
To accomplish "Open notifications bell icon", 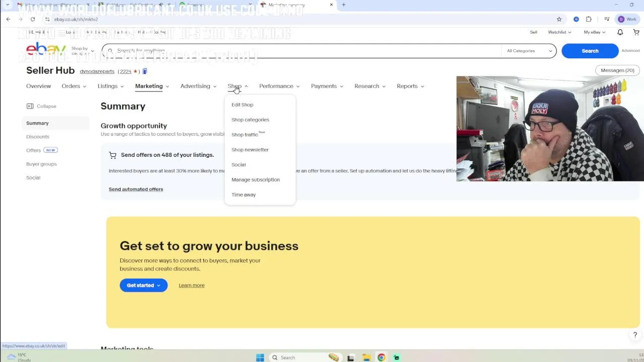I will [620, 32].
